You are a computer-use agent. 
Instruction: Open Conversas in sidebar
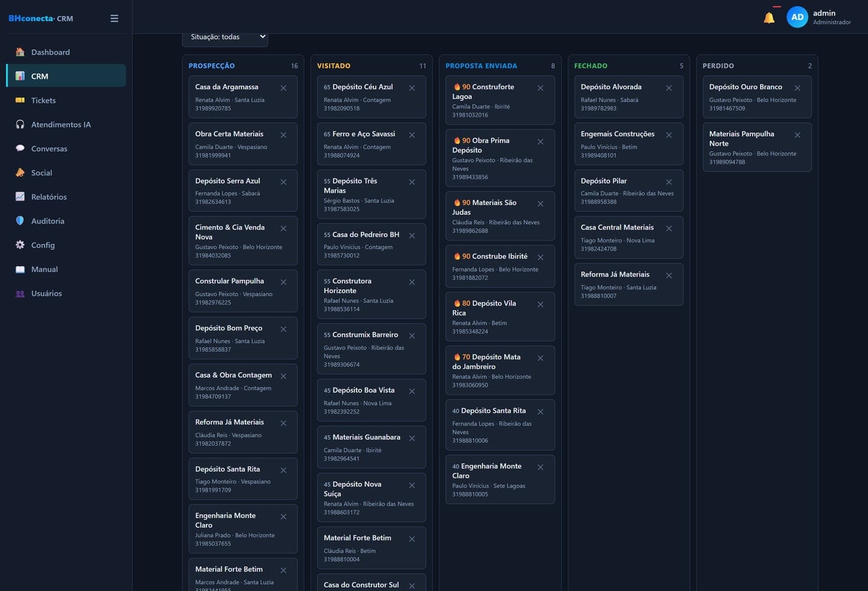[x=66, y=149]
